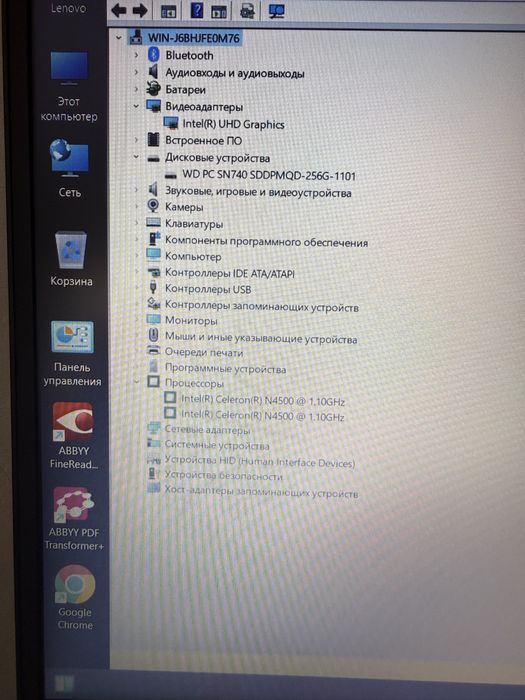This screenshot has height=700, width=525.
Task: Click the Видеоадаптеры display icon
Action: tap(153, 106)
